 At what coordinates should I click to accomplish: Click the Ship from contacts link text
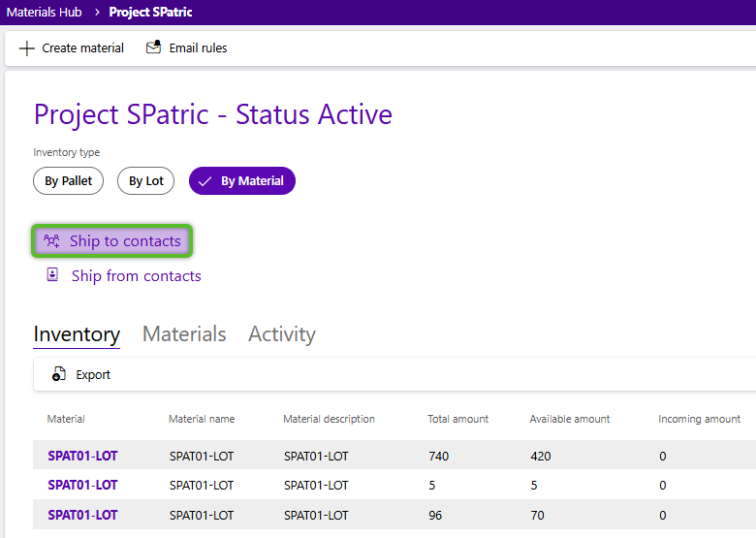click(x=137, y=276)
